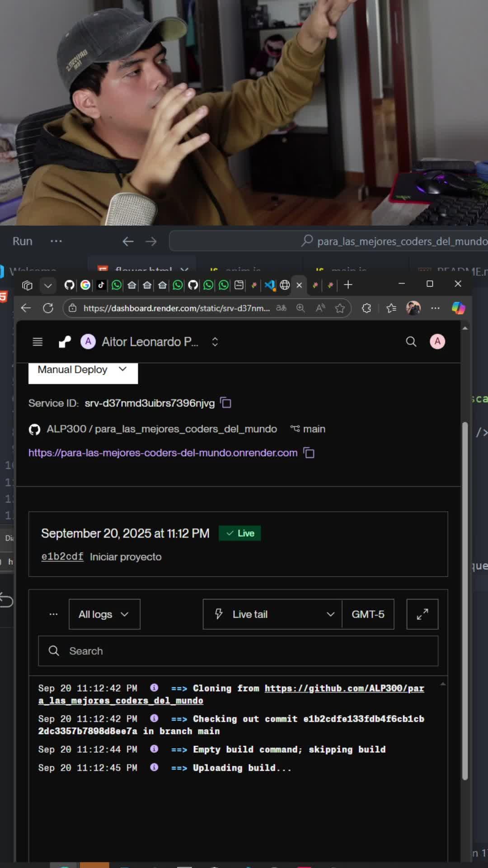Start Read aloud from address bar
Image resolution: width=488 pixels, height=868 pixels.
[320, 308]
